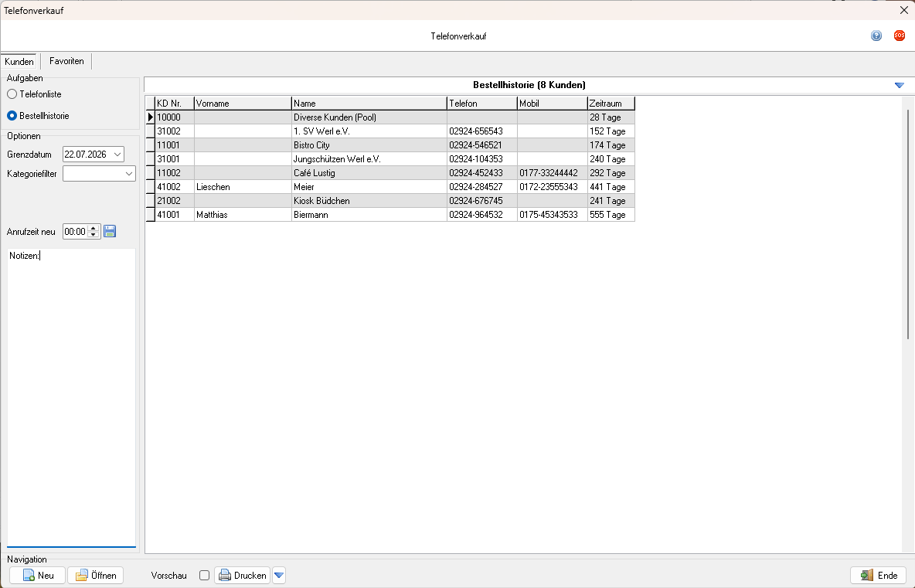Save call time with floppy disk icon
Screen dimensions: 915x588
click(x=110, y=232)
